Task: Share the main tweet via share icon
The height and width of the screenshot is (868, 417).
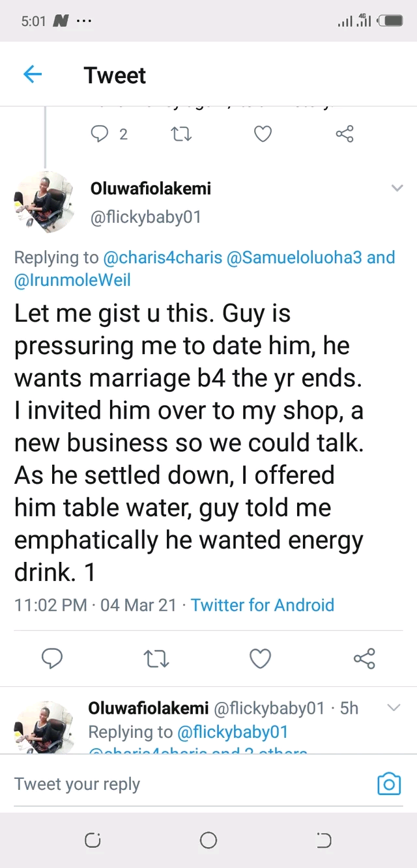Action: click(364, 659)
